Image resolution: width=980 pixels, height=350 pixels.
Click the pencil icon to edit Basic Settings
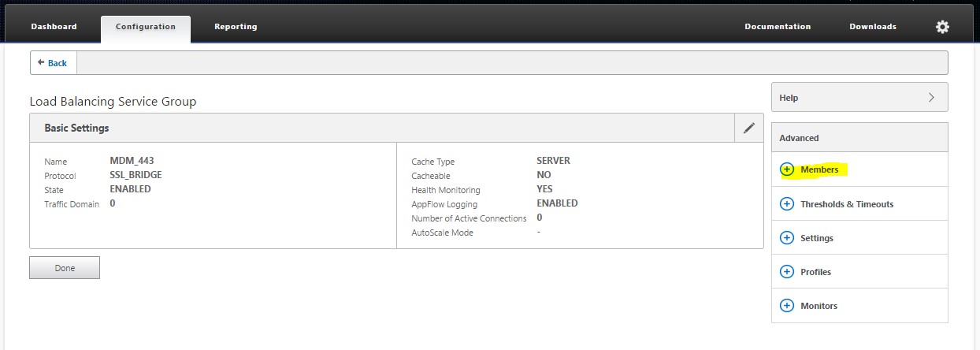(x=749, y=128)
